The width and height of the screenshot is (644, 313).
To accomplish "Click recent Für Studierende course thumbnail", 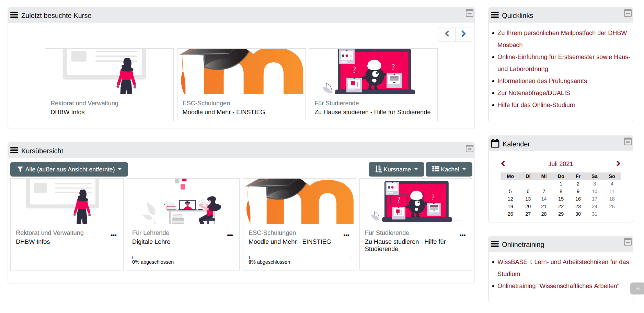I will pos(373,71).
